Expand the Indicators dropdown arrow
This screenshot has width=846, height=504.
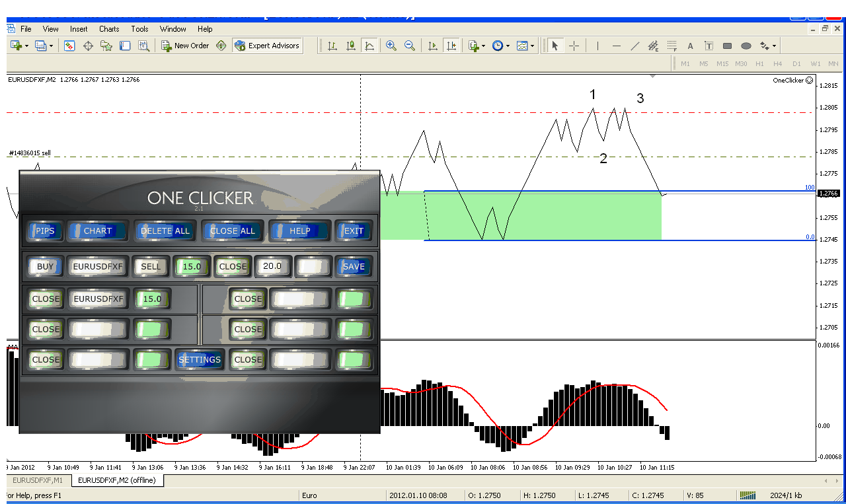pos(483,46)
